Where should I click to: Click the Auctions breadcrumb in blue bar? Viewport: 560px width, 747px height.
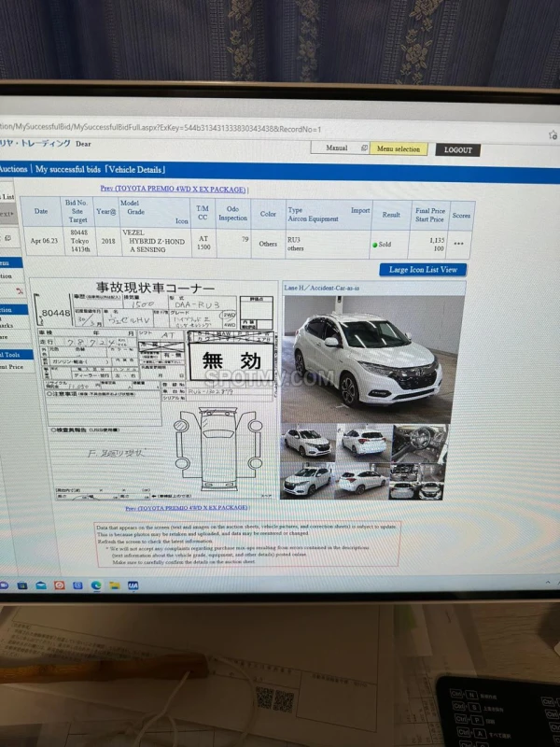[14, 169]
